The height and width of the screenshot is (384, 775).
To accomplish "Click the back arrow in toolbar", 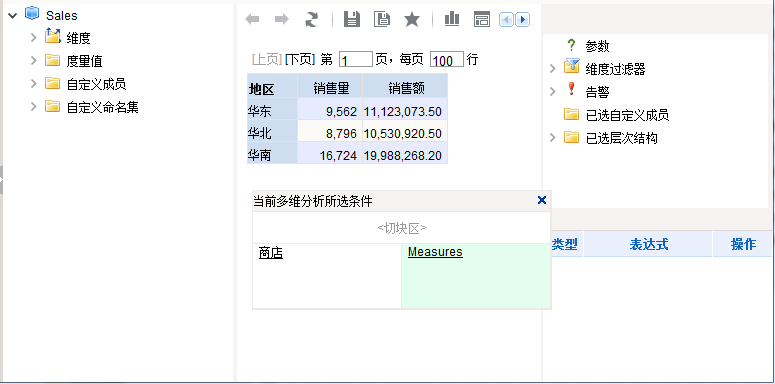I will (253, 20).
